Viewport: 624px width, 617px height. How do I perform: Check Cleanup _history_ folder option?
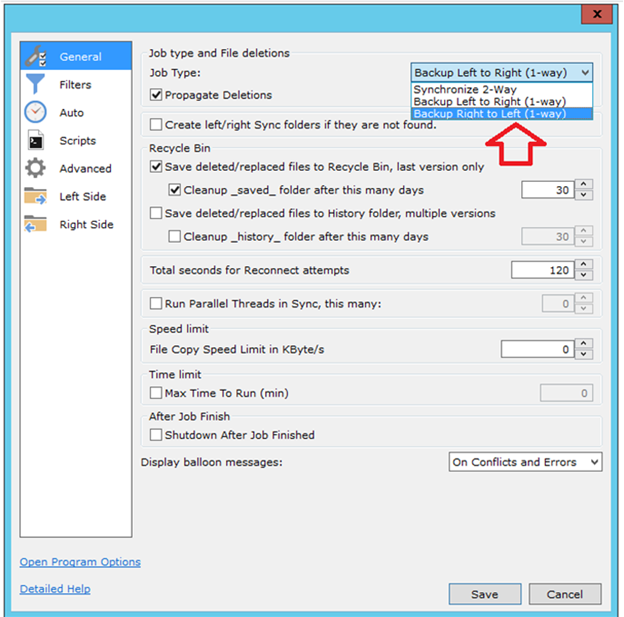[174, 236]
